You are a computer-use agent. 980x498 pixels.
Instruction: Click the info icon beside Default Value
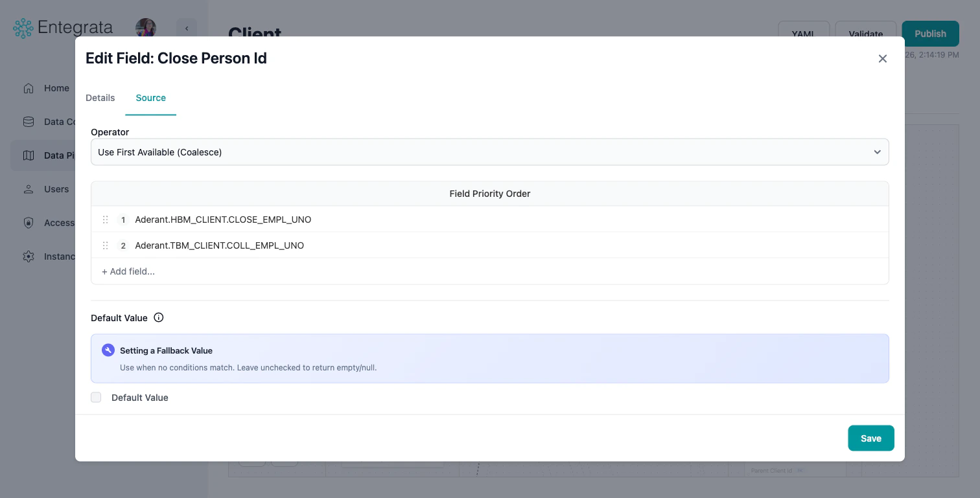[158, 317]
